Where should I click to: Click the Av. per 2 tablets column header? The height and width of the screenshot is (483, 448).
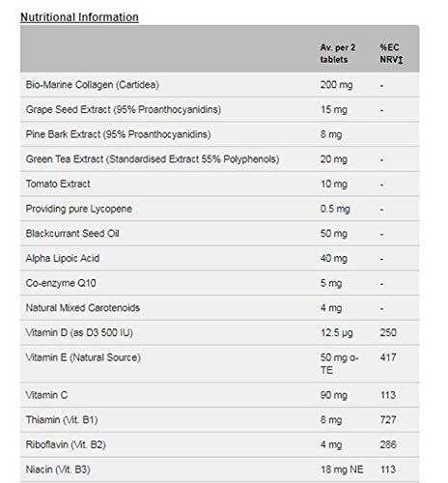point(338,53)
